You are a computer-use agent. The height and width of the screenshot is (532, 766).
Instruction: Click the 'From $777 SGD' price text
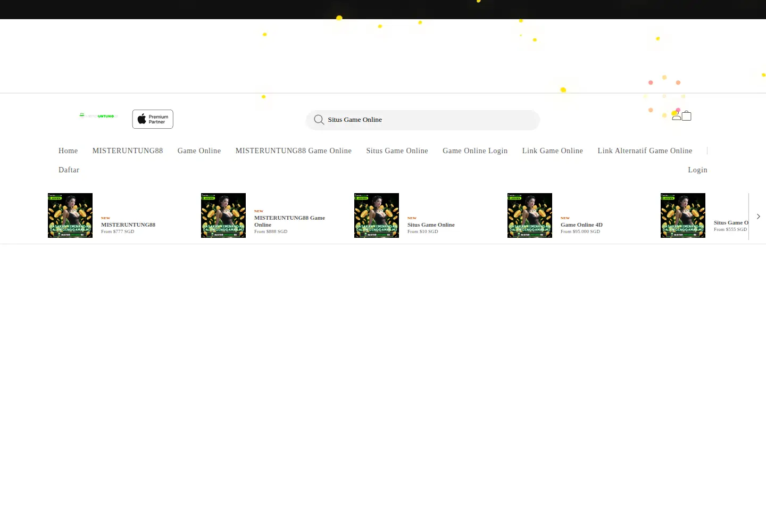coord(118,231)
